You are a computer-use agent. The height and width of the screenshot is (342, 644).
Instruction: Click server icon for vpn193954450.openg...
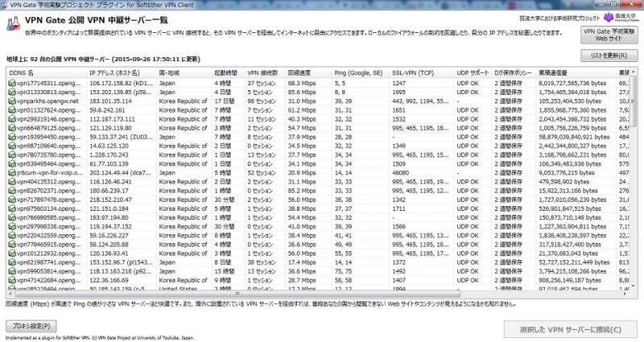pyautogui.click(x=12, y=137)
